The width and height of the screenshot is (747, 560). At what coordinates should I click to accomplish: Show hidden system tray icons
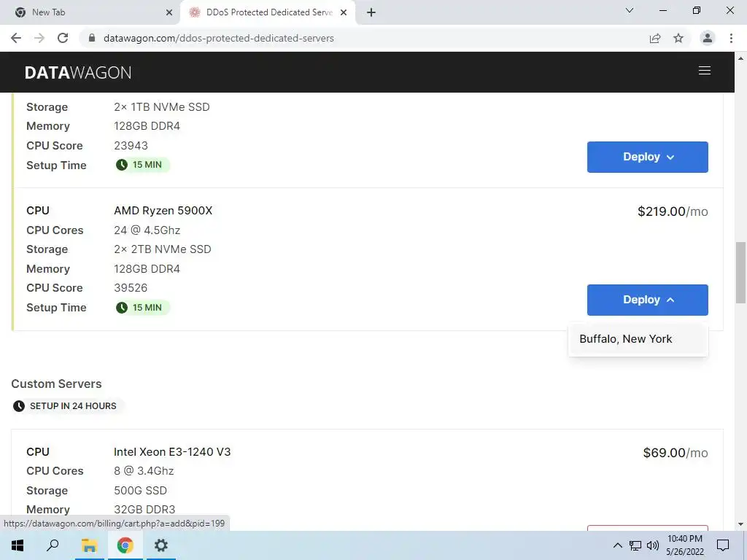click(x=617, y=545)
